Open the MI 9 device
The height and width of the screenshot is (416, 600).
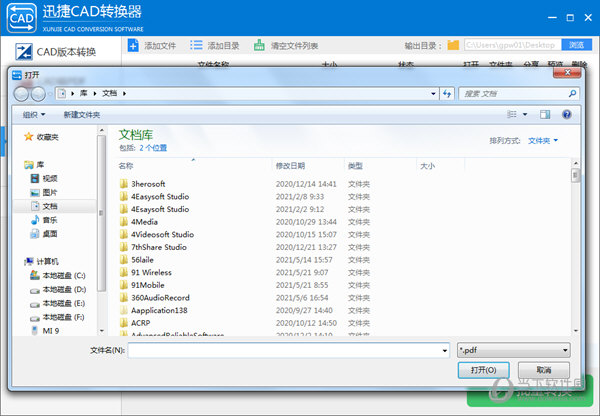[45, 331]
